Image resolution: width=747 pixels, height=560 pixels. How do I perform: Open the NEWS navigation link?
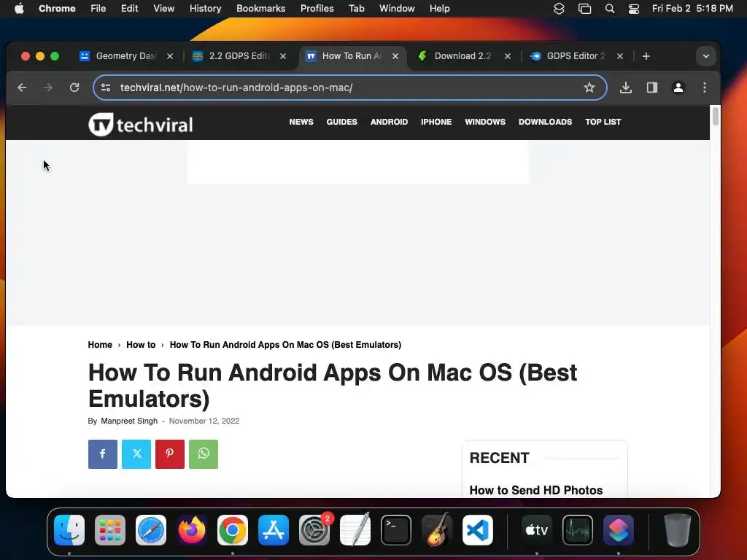[301, 122]
